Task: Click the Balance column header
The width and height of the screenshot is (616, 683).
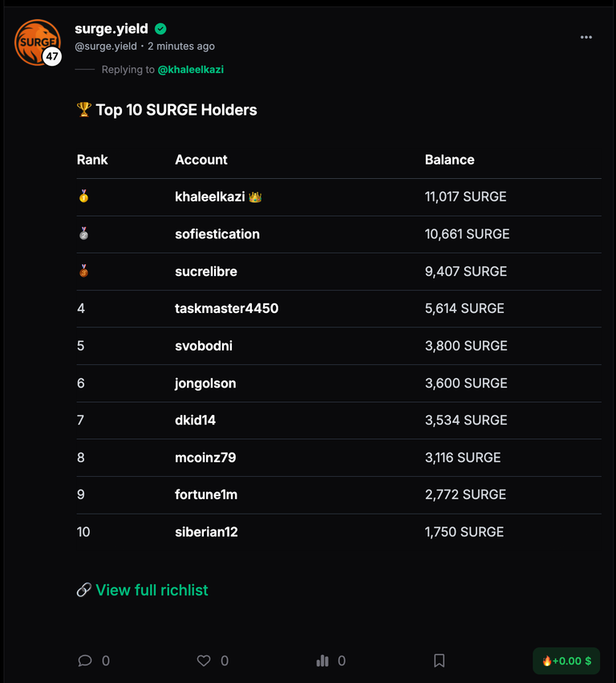Action: (449, 160)
